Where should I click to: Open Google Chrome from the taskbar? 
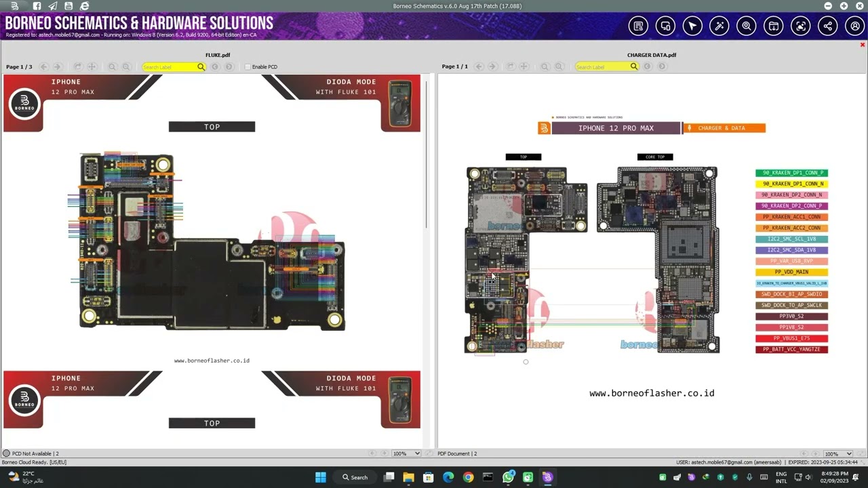(x=468, y=477)
